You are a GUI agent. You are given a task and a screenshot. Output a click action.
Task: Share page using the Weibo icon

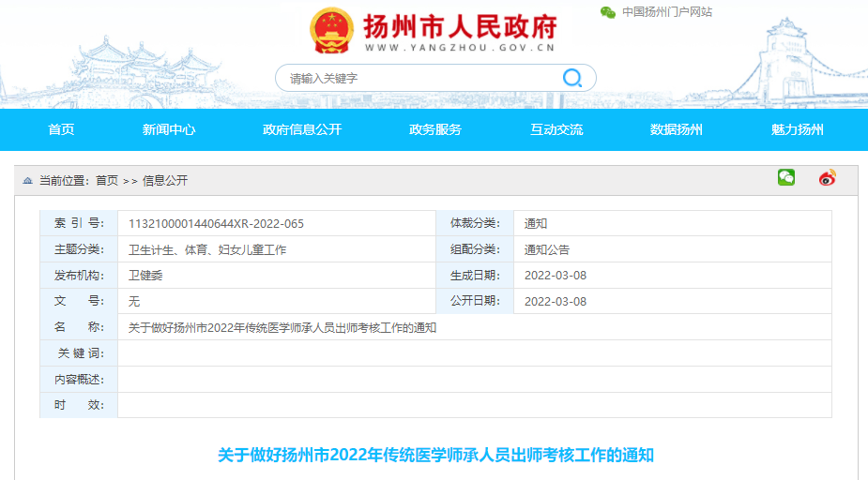pos(827,177)
